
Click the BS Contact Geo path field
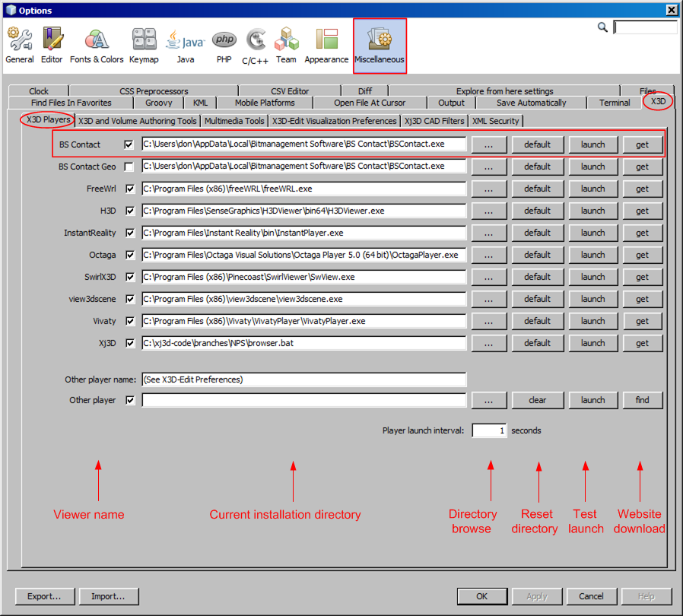(x=304, y=166)
